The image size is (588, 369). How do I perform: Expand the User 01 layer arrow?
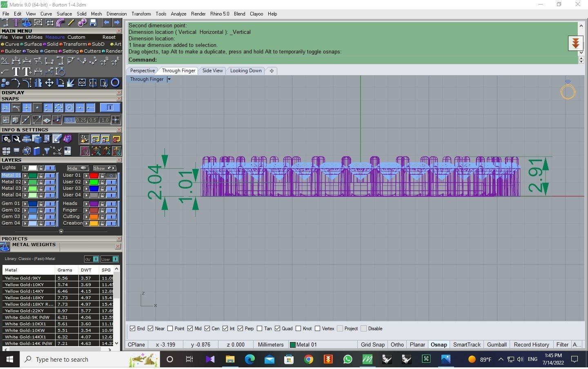(86, 176)
